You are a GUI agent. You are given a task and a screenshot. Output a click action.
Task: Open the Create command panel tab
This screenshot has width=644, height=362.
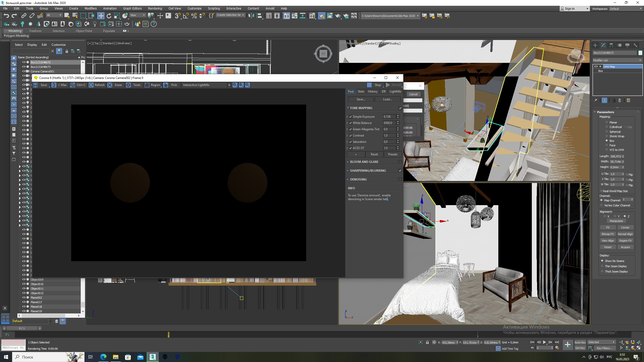pos(595,45)
